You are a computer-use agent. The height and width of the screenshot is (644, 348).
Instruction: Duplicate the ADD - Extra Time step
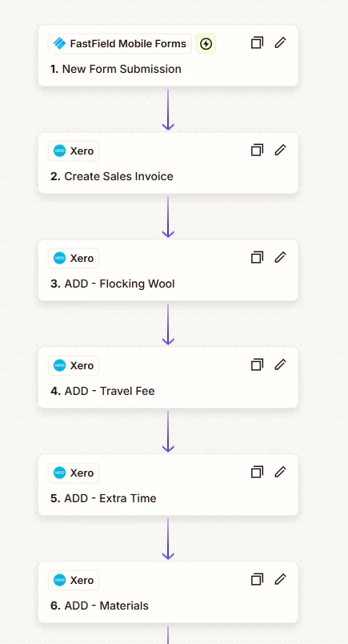257,472
